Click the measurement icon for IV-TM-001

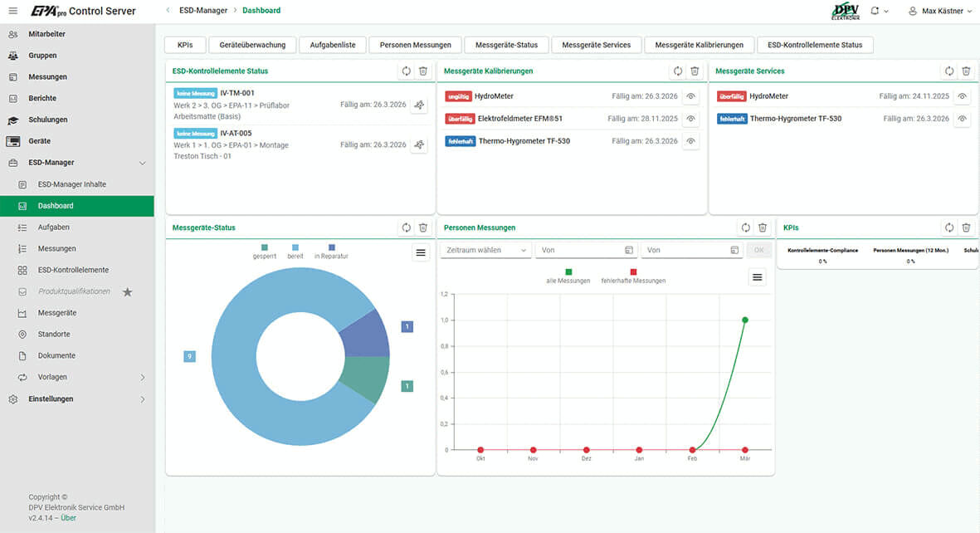[x=419, y=105]
